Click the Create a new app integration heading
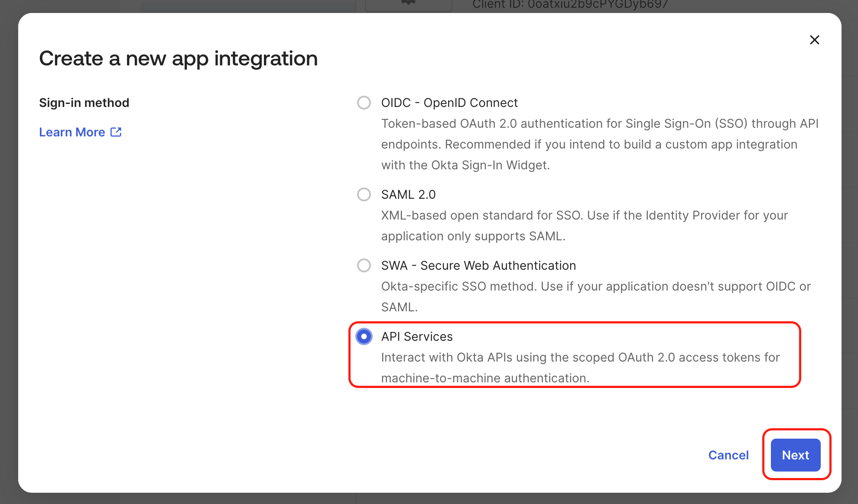 178,58
